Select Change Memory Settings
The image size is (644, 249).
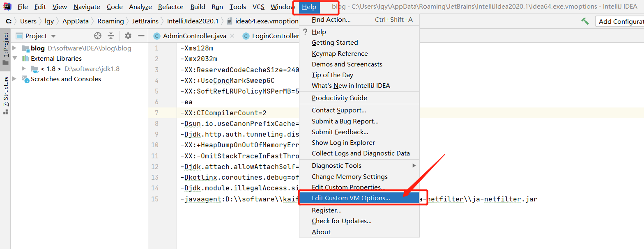(359, 177)
